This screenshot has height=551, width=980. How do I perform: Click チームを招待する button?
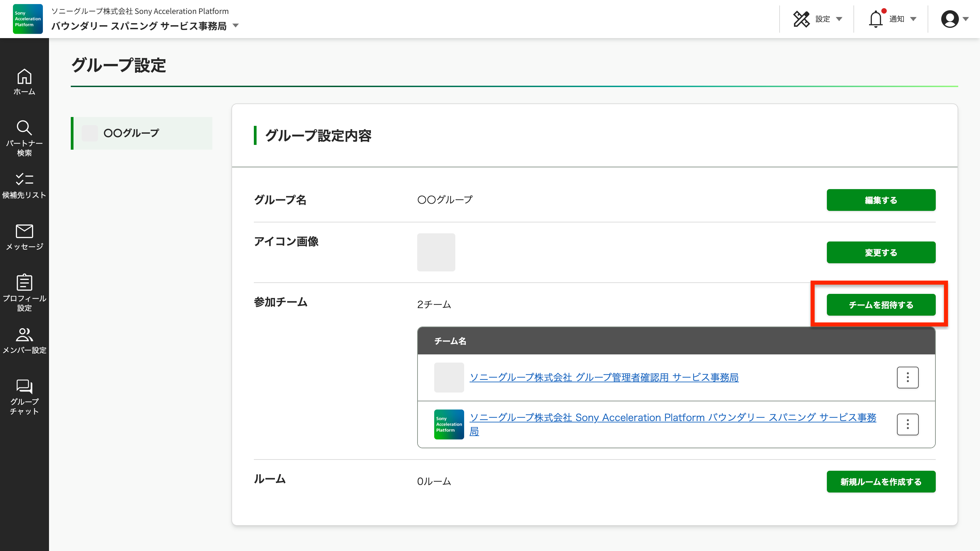point(881,305)
